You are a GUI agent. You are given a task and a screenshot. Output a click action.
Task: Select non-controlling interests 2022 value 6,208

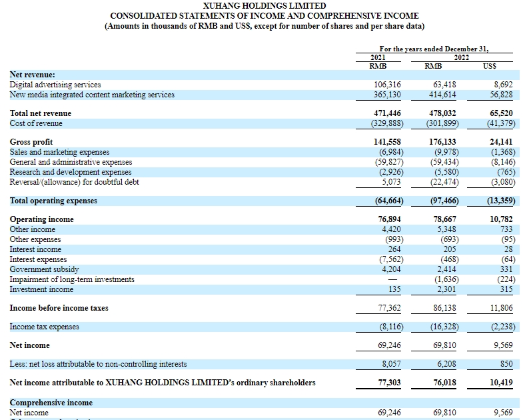pyautogui.click(x=446, y=364)
